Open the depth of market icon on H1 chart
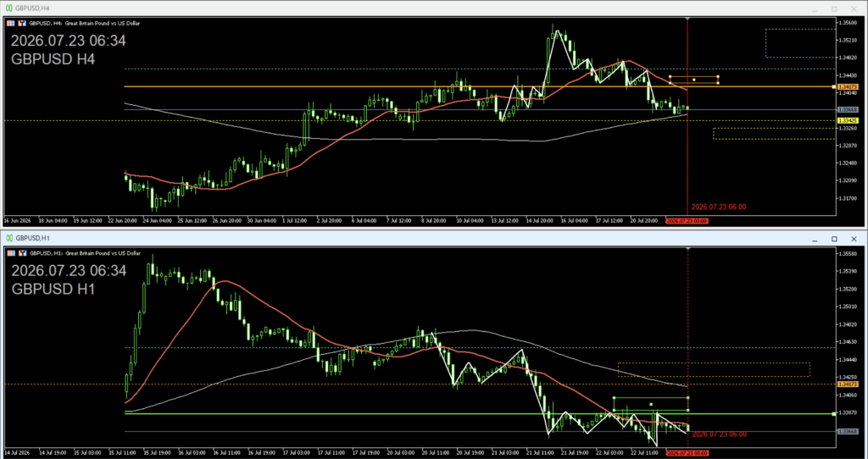 coord(23,253)
